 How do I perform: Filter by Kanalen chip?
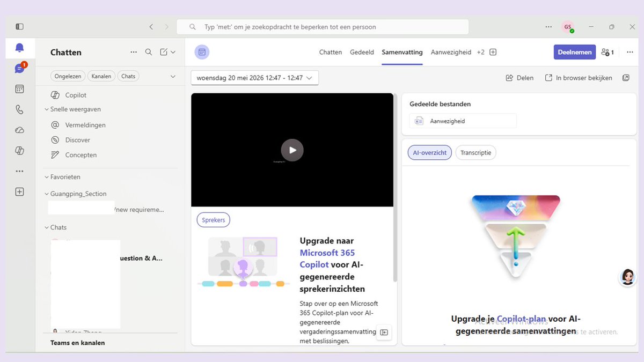[x=101, y=76]
